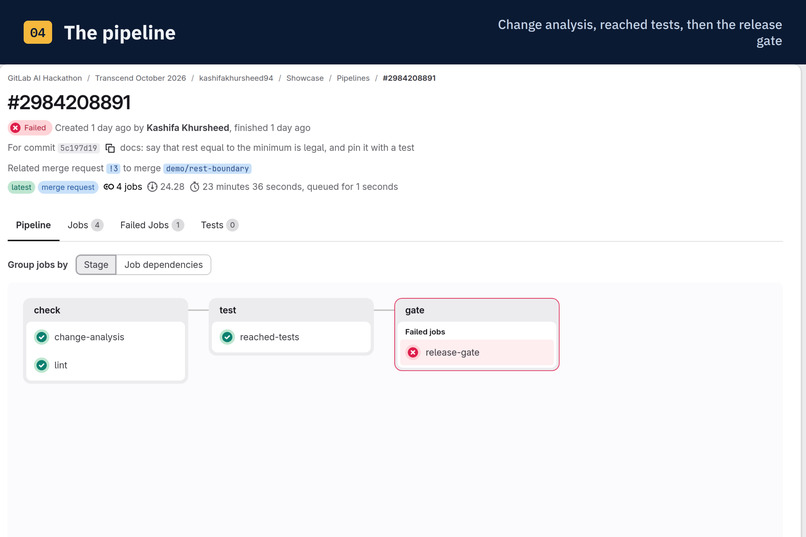
Task: Open merge request !3 link
Action: (113, 169)
